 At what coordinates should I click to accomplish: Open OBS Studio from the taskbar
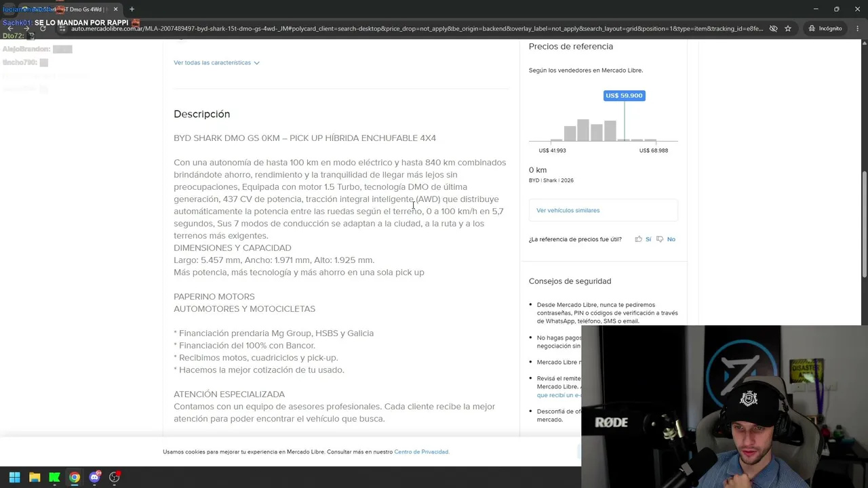pyautogui.click(x=115, y=477)
